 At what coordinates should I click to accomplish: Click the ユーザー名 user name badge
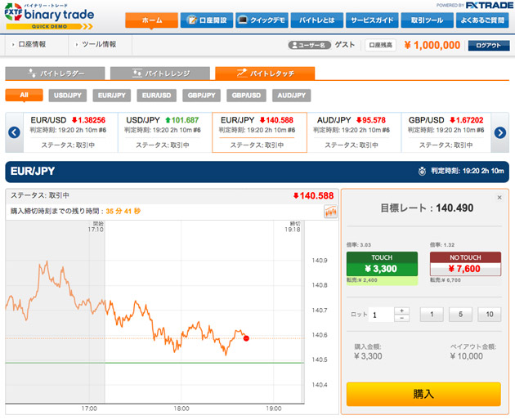click(x=309, y=45)
